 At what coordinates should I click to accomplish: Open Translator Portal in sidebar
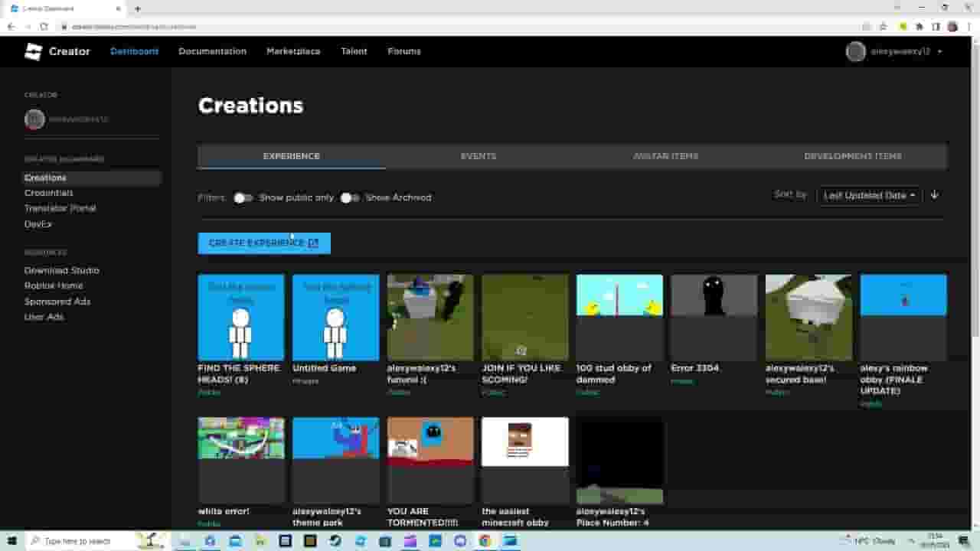click(x=60, y=208)
